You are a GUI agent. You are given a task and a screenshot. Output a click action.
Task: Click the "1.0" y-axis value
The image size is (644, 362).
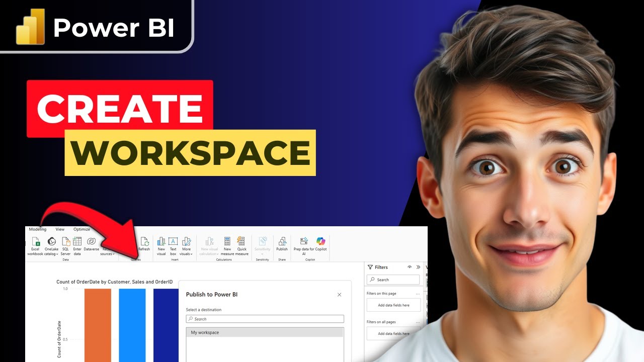(x=65, y=289)
